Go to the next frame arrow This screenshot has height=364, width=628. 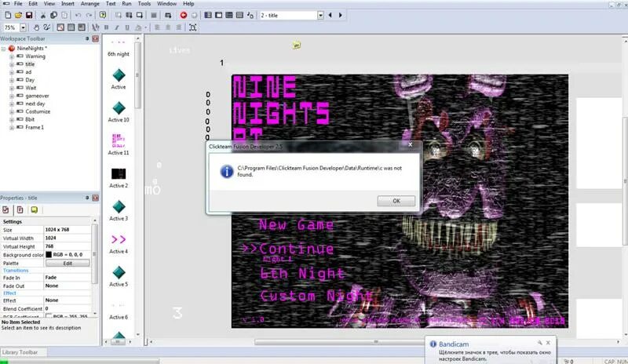click(x=341, y=15)
